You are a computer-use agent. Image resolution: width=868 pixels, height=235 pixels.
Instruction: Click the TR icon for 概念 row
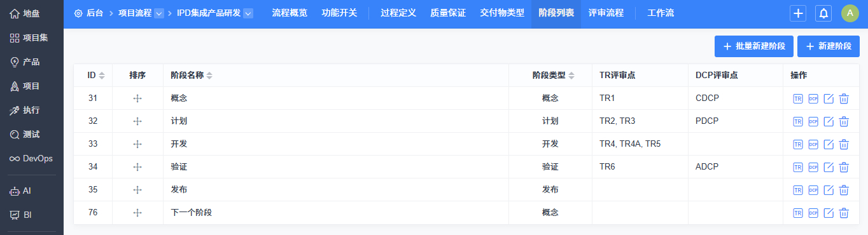tap(798, 98)
